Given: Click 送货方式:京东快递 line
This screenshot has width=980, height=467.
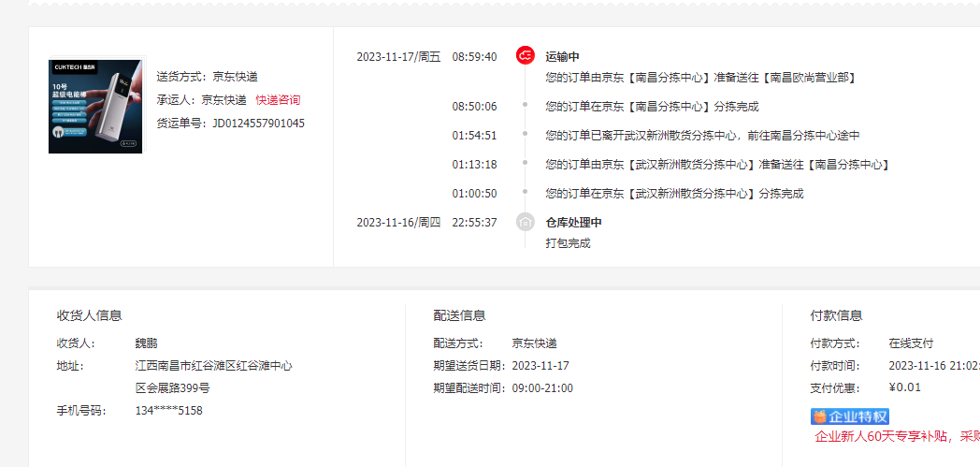Looking at the screenshot, I should click(207, 77).
